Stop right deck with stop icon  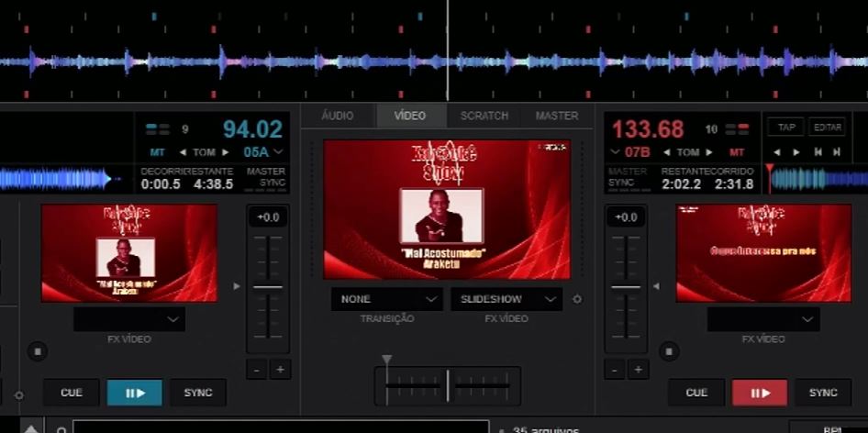[x=669, y=351]
